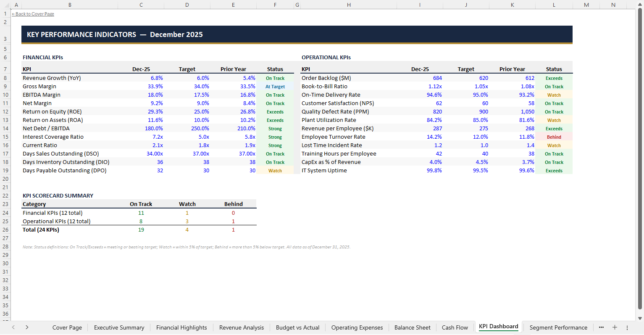Open the Executive Summary tab
The image size is (644, 335).
click(x=119, y=327)
